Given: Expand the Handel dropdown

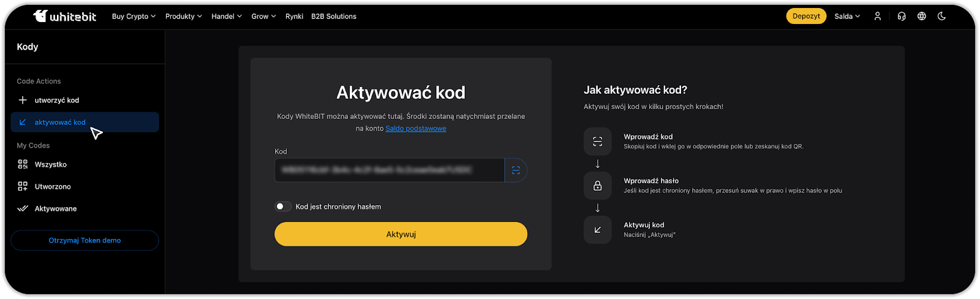Looking at the screenshot, I should (227, 17).
